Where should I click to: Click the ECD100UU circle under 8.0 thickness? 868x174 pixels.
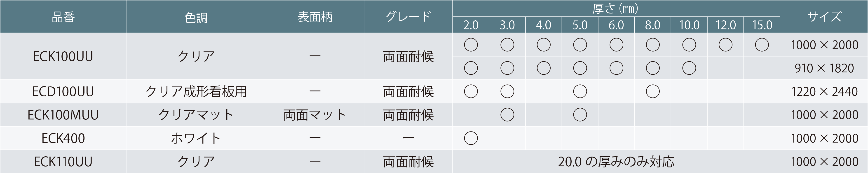(x=653, y=91)
